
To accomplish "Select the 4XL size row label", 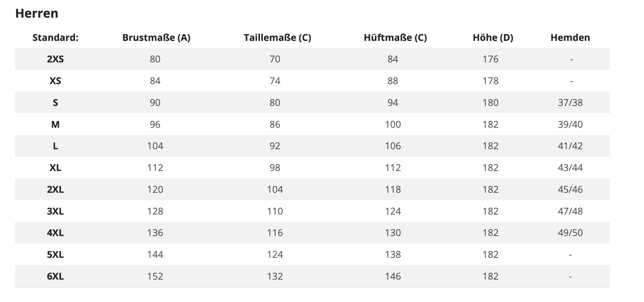I will pos(55,233).
